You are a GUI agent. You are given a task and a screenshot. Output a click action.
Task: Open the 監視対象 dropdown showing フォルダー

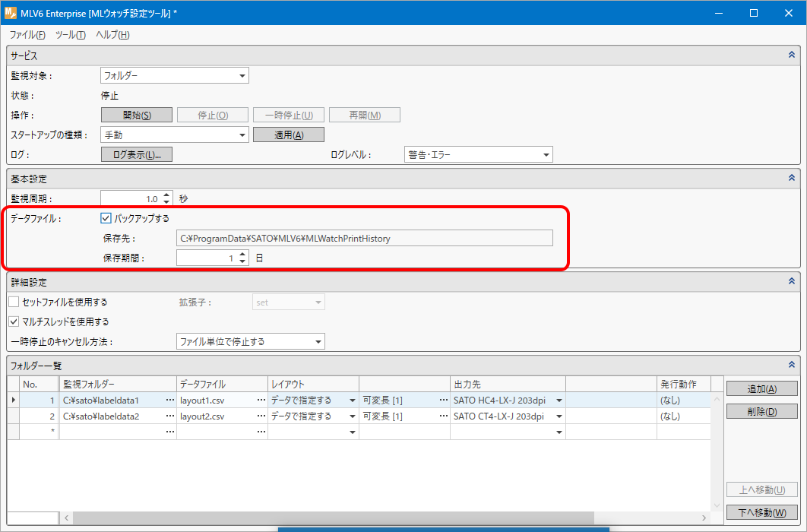pyautogui.click(x=175, y=76)
